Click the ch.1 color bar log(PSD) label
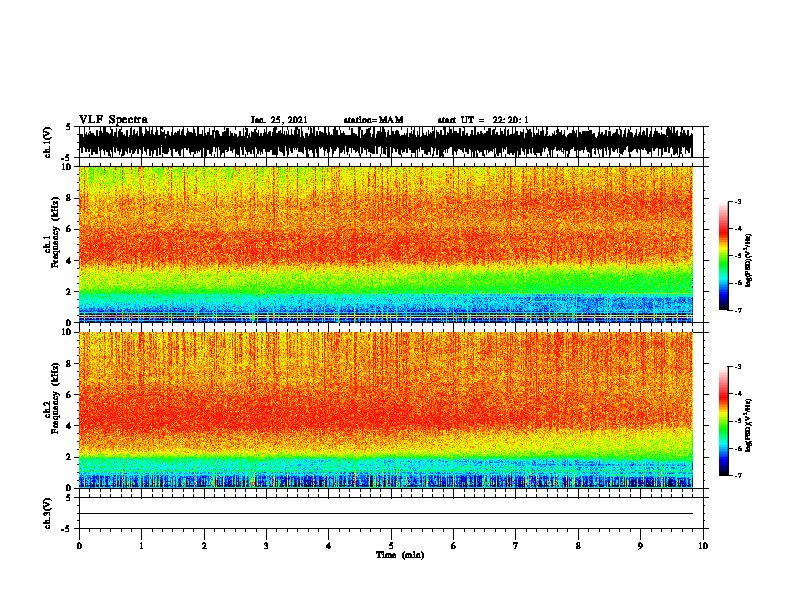The height and width of the screenshot is (612, 792). pyautogui.click(x=748, y=260)
